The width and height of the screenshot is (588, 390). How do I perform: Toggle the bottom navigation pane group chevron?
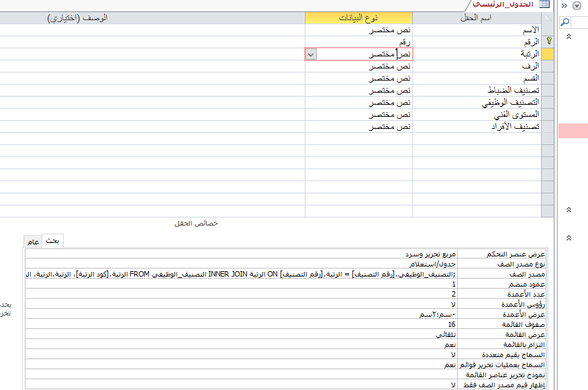pos(569,238)
